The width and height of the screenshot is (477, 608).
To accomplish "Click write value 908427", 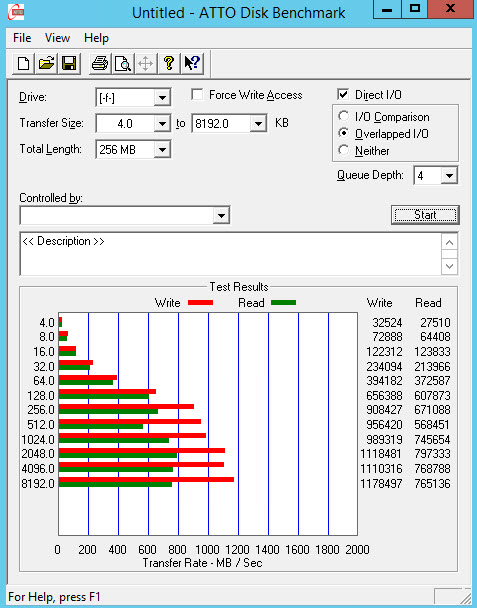I will click(384, 410).
